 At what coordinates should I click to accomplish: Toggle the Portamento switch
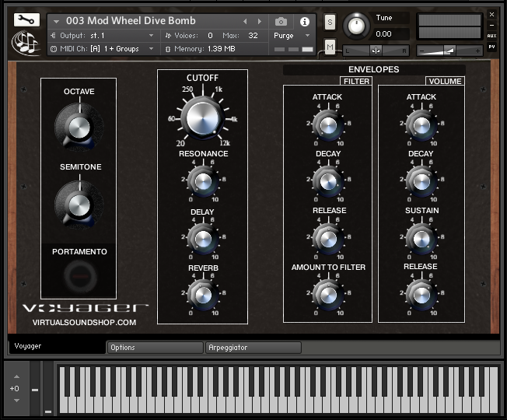[79, 275]
